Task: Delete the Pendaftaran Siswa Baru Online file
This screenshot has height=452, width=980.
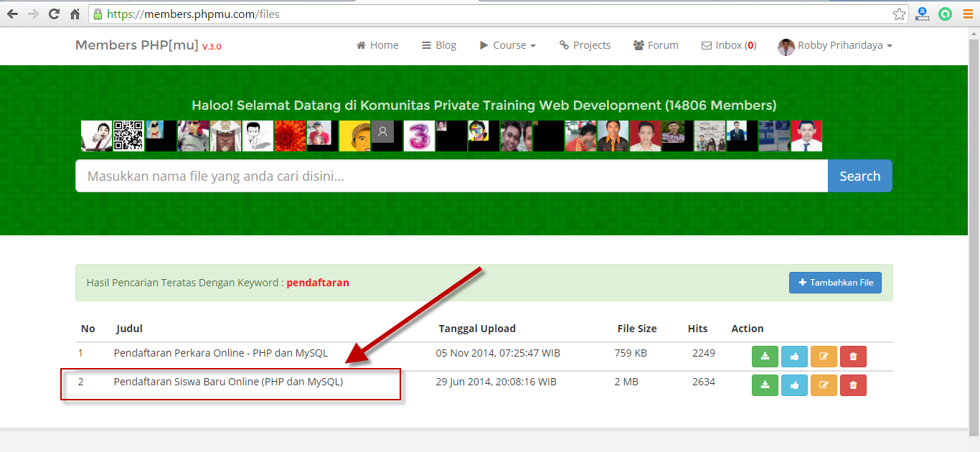Action: (853, 385)
